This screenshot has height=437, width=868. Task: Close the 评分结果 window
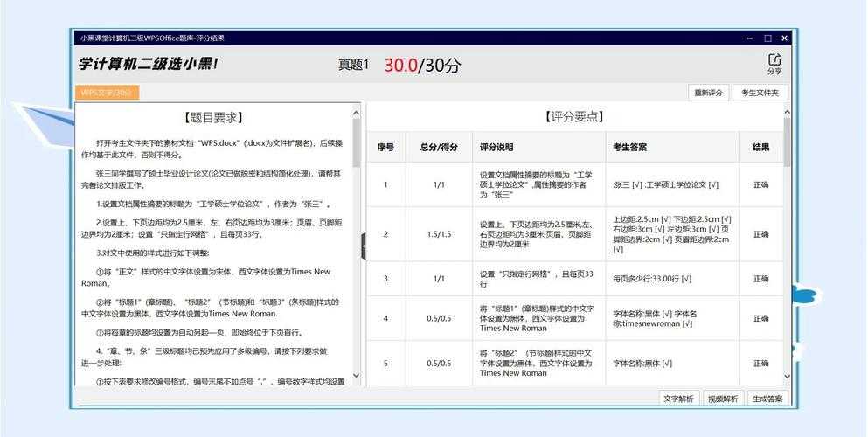click(x=784, y=38)
